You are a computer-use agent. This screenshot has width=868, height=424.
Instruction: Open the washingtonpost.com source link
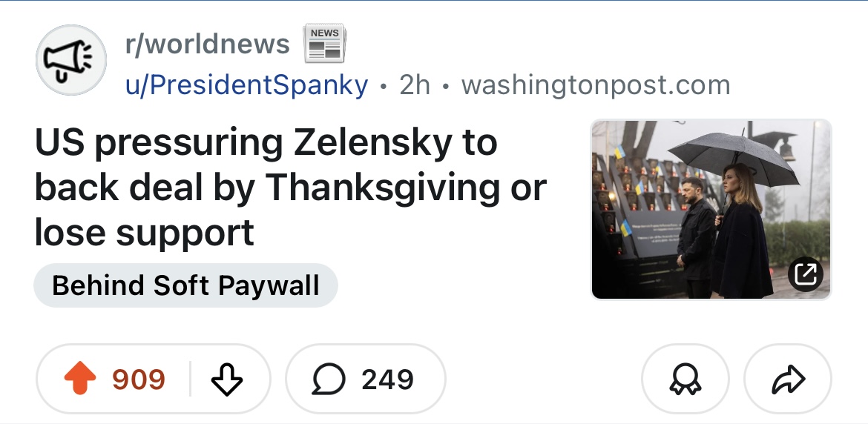[x=596, y=85]
